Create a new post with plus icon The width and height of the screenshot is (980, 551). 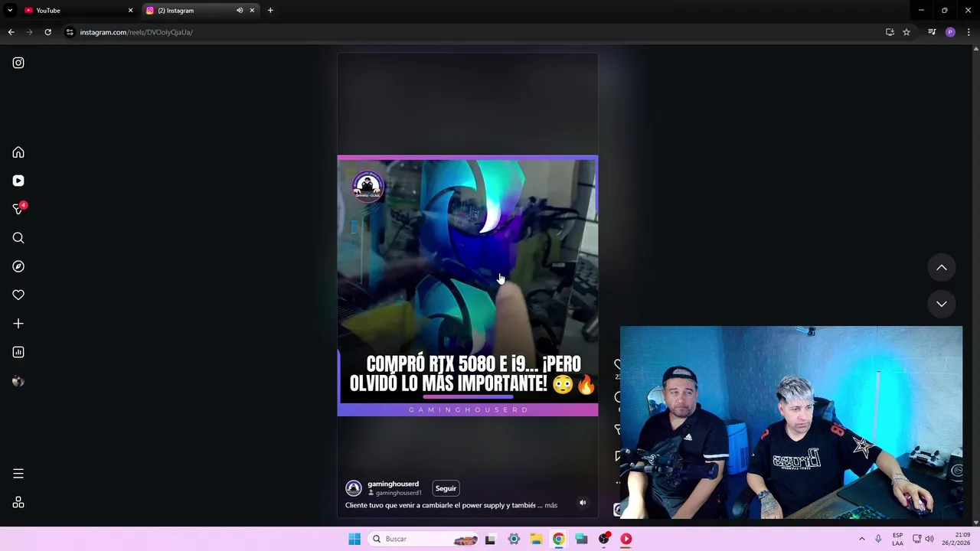pyautogui.click(x=18, y=324)
